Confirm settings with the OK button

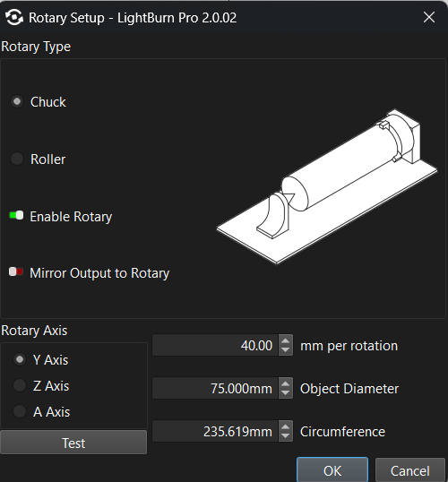(332, 470)
